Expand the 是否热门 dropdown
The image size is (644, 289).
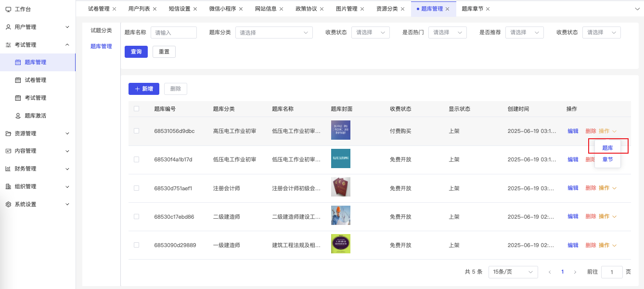448,32
